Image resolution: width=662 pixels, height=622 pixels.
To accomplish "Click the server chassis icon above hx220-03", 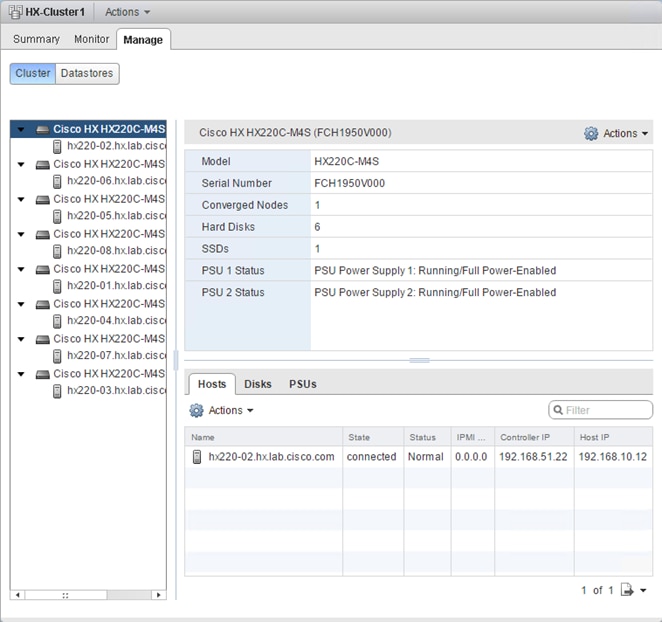I will (43, 375).
